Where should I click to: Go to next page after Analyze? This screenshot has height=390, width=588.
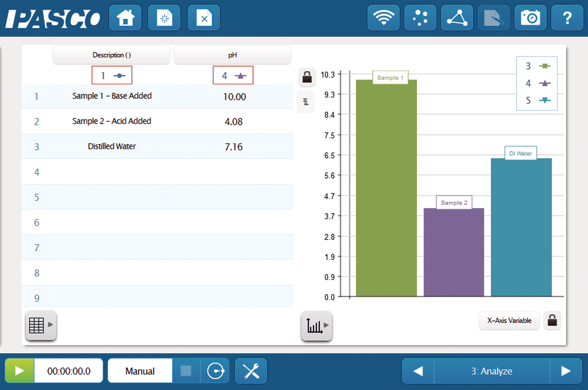[566, 371]
